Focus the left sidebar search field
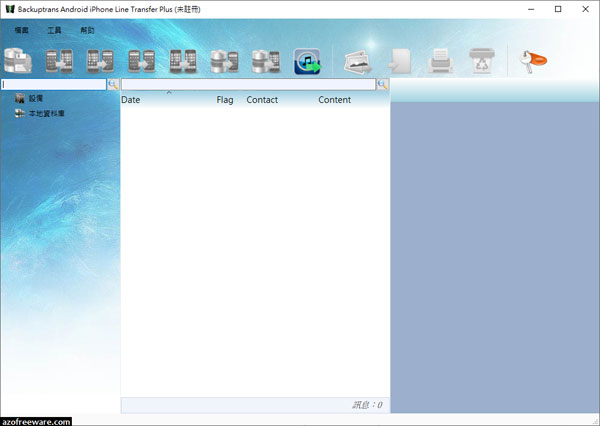 (x=54, y=86)
